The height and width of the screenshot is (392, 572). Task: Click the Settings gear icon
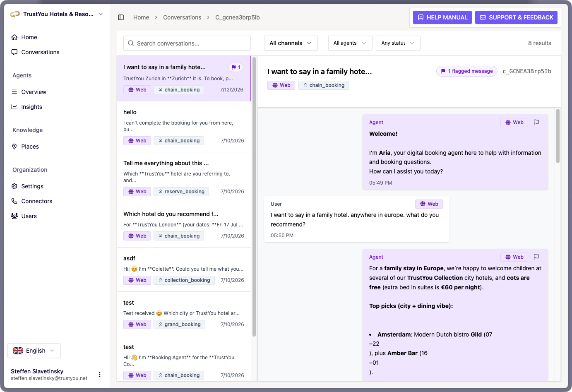(x=14, y=186)
